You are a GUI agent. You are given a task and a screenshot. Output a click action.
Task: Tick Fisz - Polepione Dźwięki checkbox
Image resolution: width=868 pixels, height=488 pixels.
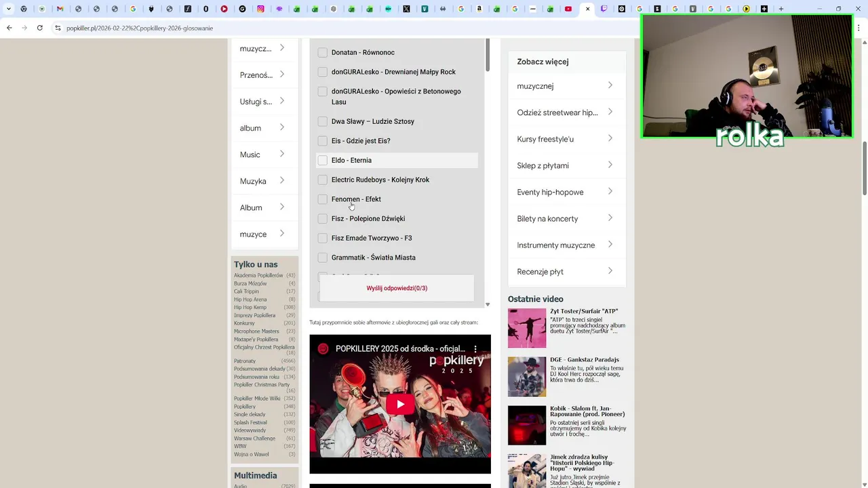point(323,219)
